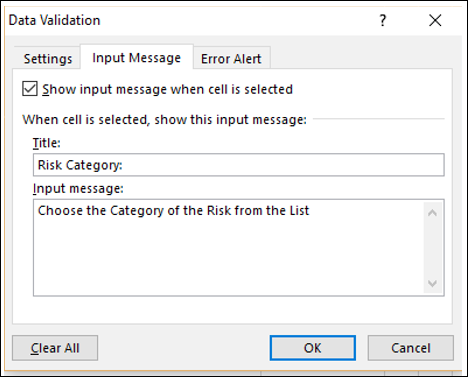Close the Data Validation dialog with X

click(x=435, y=21)
